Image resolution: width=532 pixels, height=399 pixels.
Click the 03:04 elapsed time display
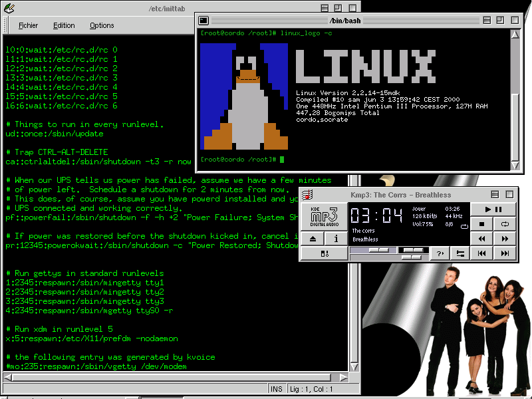(376, 215)
